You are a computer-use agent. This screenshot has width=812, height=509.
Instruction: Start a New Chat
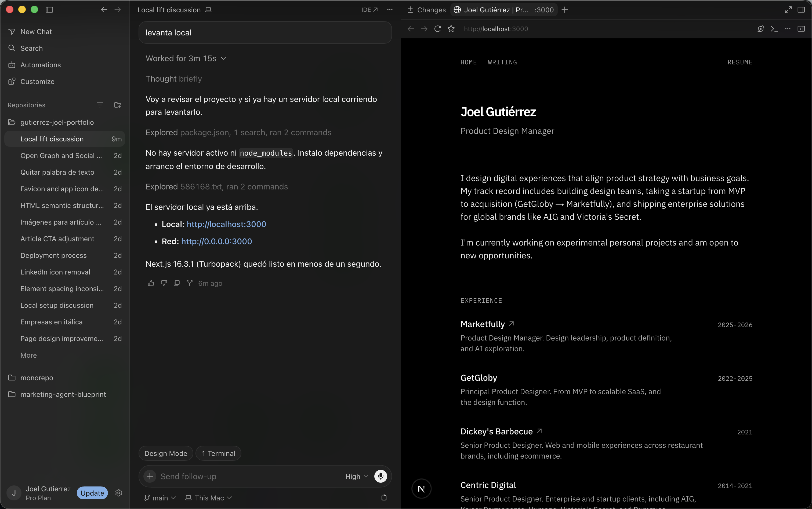pyautogui.click(x=65, y=32)
